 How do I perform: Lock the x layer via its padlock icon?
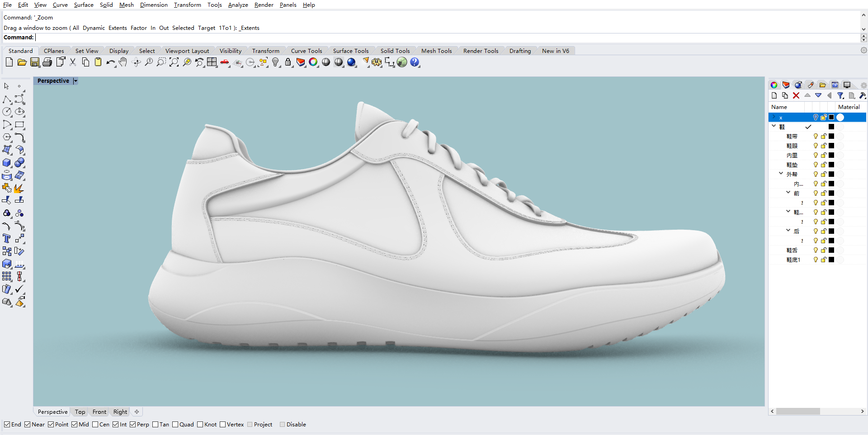click(823, 117)
